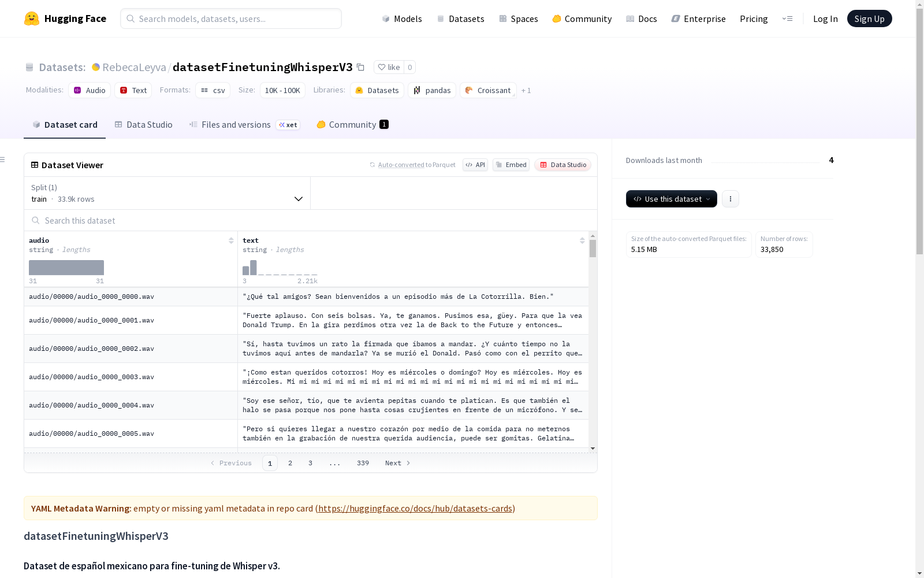Open the Datasets page in top navigation

[460, 18]
